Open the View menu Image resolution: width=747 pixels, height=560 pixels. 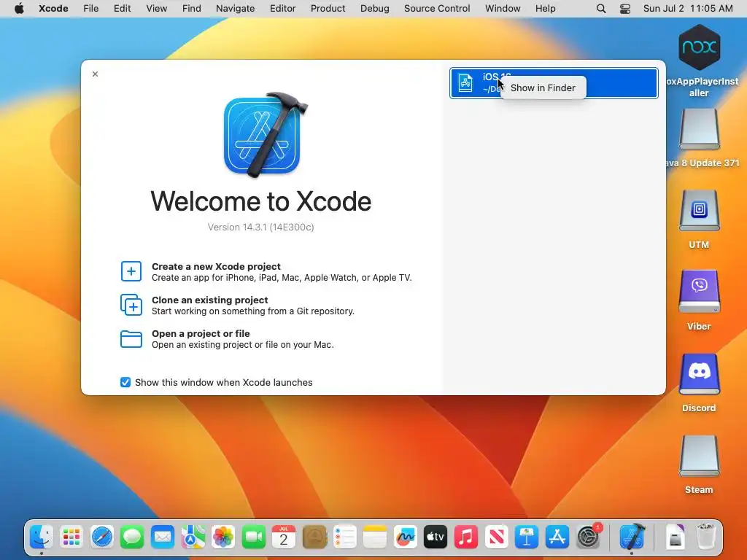(x=156, y=9)
